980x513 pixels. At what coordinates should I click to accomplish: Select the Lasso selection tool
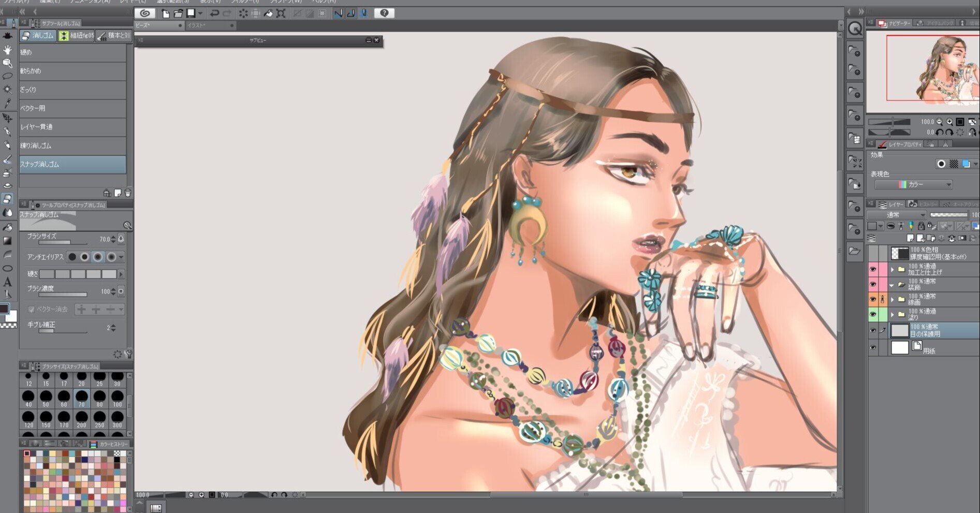(7, 76)
